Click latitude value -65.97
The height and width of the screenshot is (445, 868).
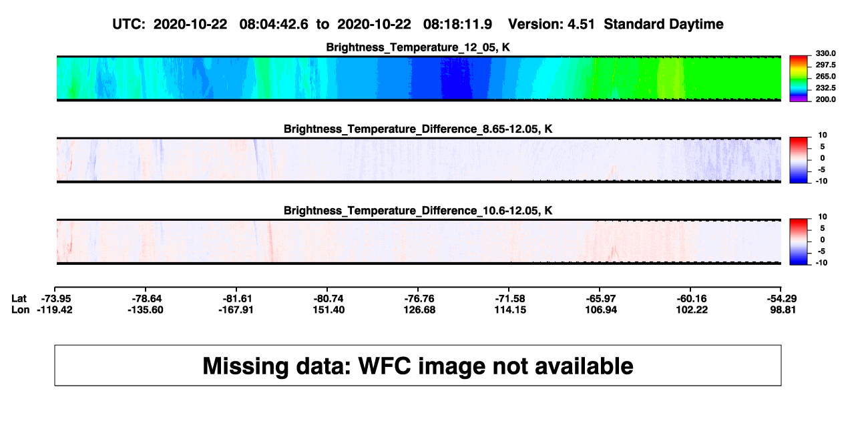coord(600,298)
